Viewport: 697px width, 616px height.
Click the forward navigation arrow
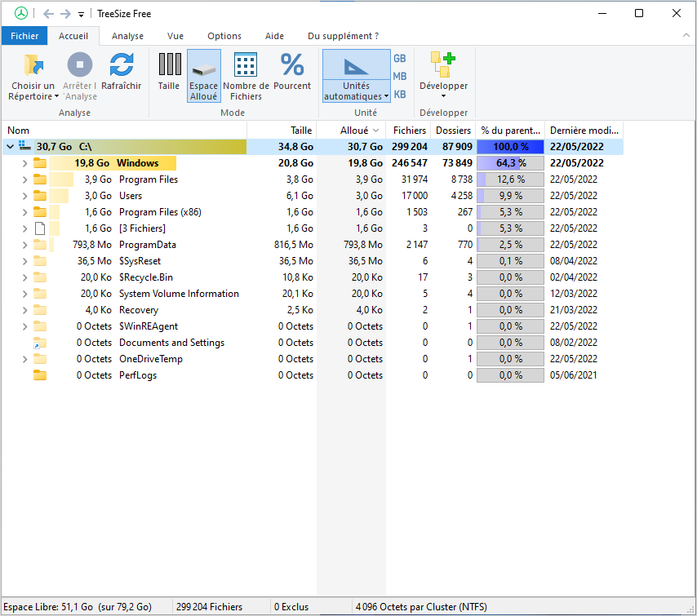click(65, 14)
